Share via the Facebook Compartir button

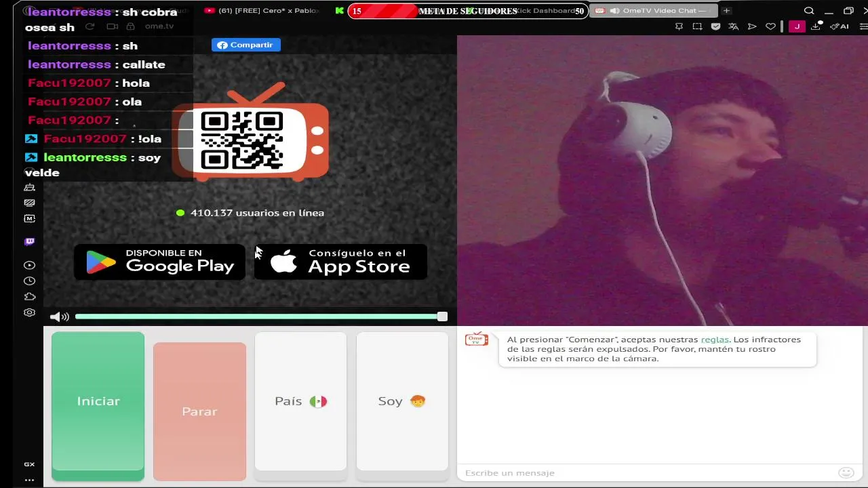pos(245,45)
